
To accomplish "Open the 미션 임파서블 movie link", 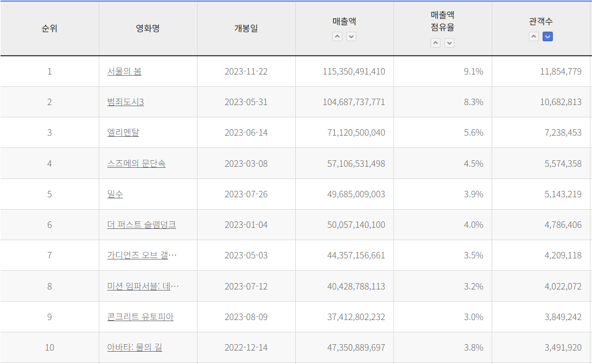I will pos(143,286).
